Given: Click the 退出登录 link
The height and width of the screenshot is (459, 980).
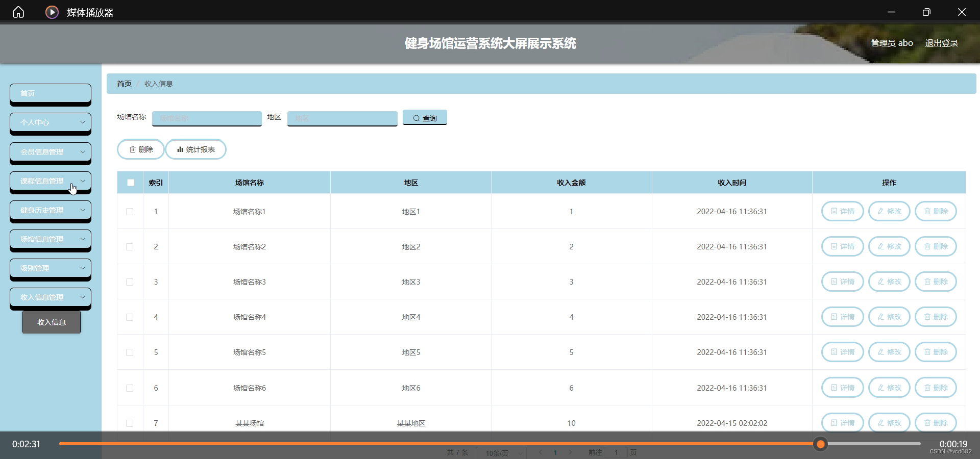Looking at the screenshot, I should [942, 43].
